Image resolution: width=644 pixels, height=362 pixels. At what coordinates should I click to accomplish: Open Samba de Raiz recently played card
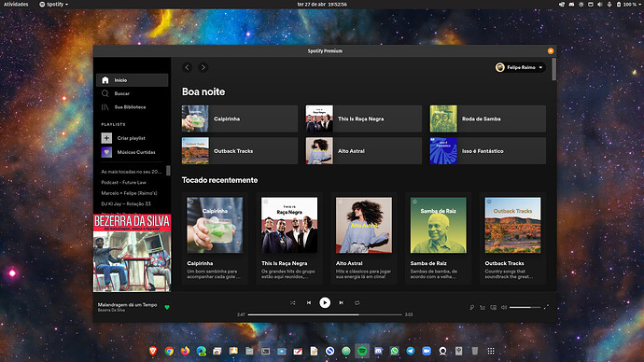(439, 239)
